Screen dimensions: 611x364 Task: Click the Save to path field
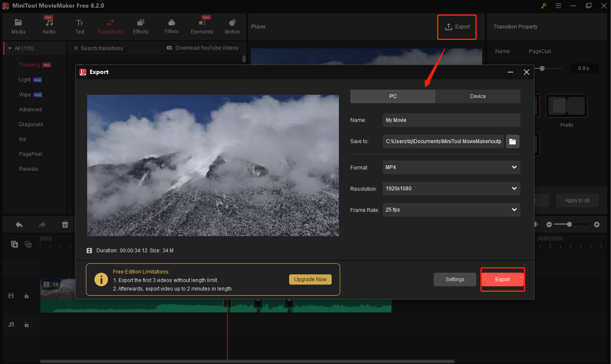(443, 141)
